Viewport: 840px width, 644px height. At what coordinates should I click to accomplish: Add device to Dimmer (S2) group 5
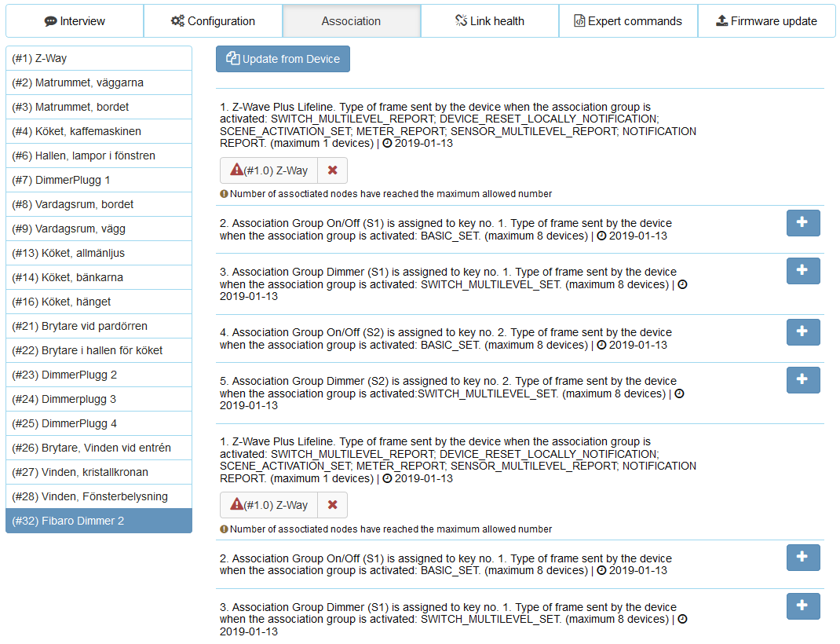[x=802, y=380]
